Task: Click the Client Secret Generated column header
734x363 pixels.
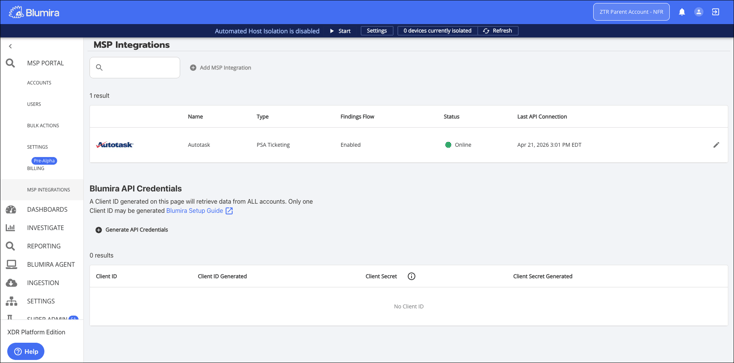Action: click(543, 276)
